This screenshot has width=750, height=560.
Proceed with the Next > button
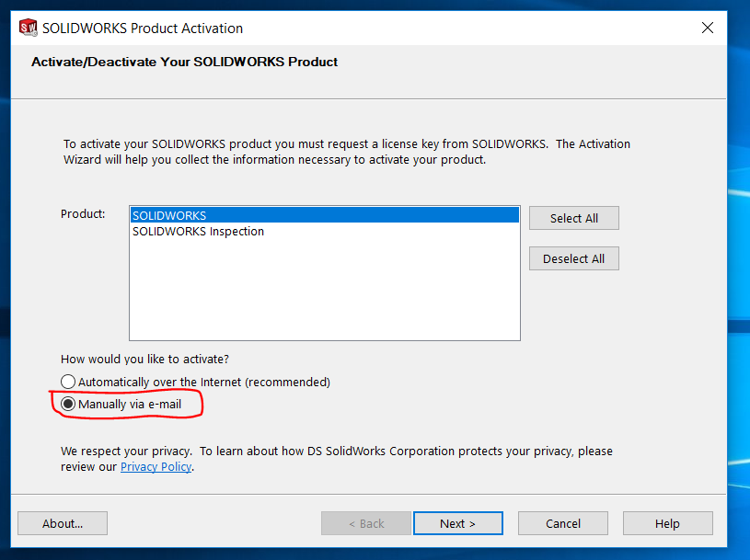pyautogui.click(x=457, y=523)
